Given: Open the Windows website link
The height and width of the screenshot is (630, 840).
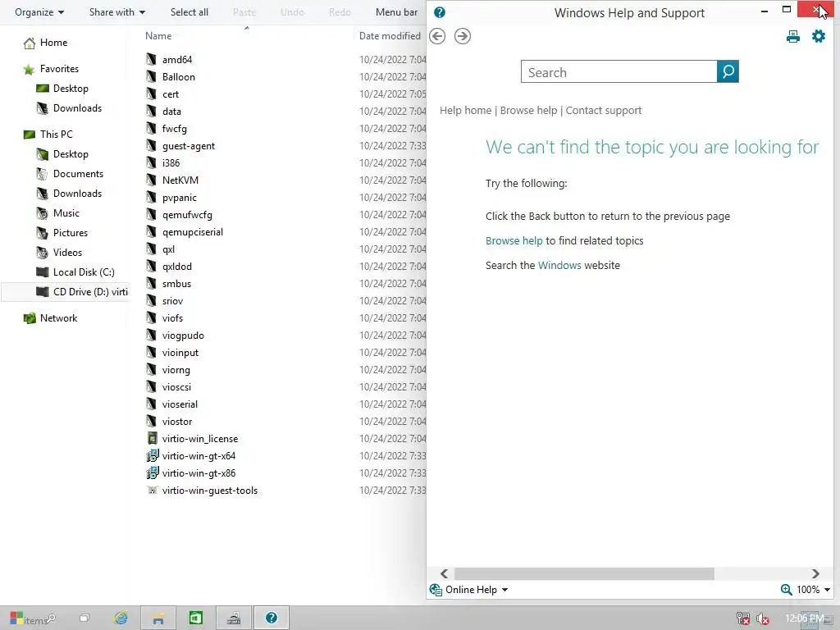Looking at the screenshot, I should tap(559, 265).
